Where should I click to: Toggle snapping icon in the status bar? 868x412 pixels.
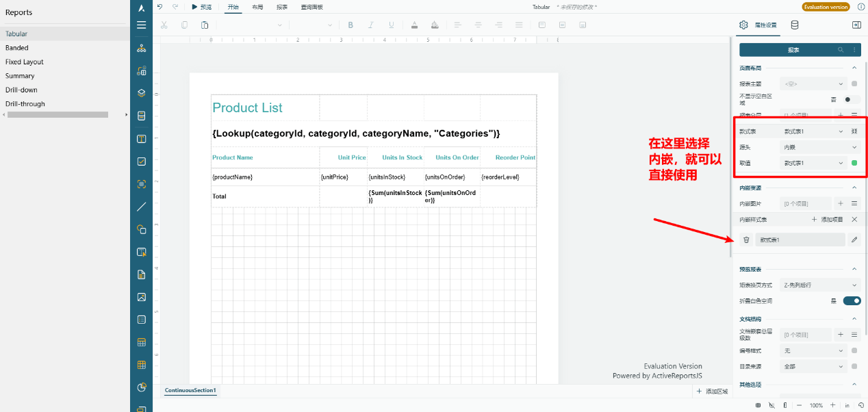(x=772, y=405)
